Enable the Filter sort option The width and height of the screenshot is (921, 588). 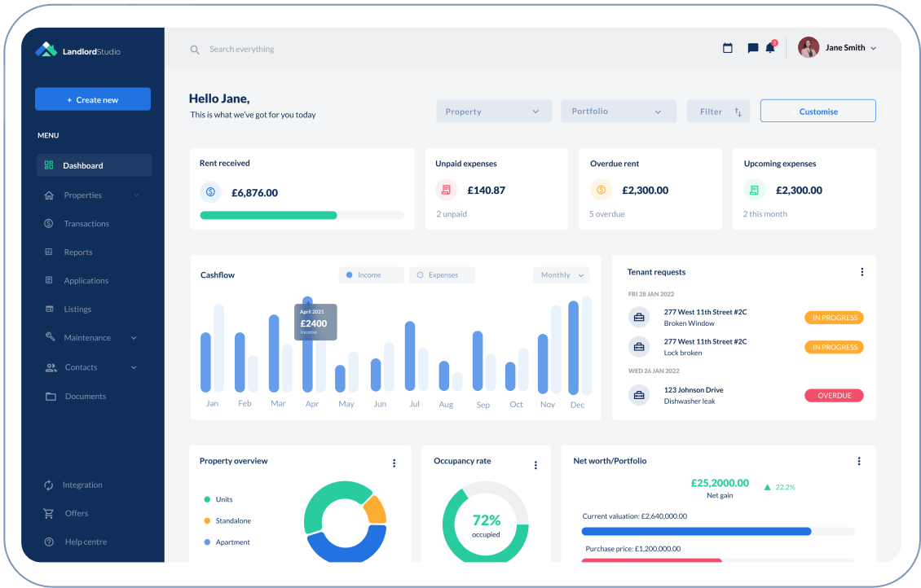click(718, 111)
